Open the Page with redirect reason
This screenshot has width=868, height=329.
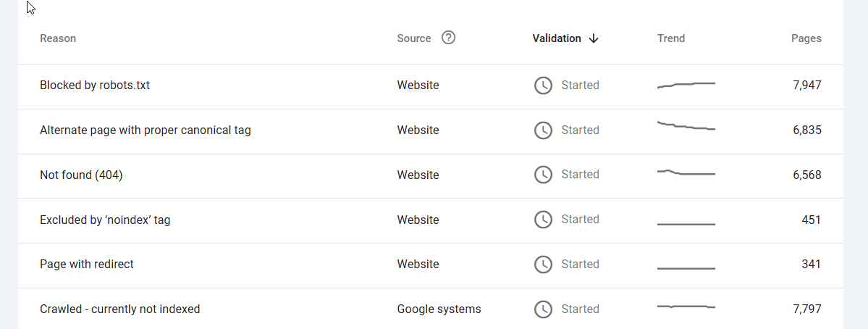tap(86, 265)
